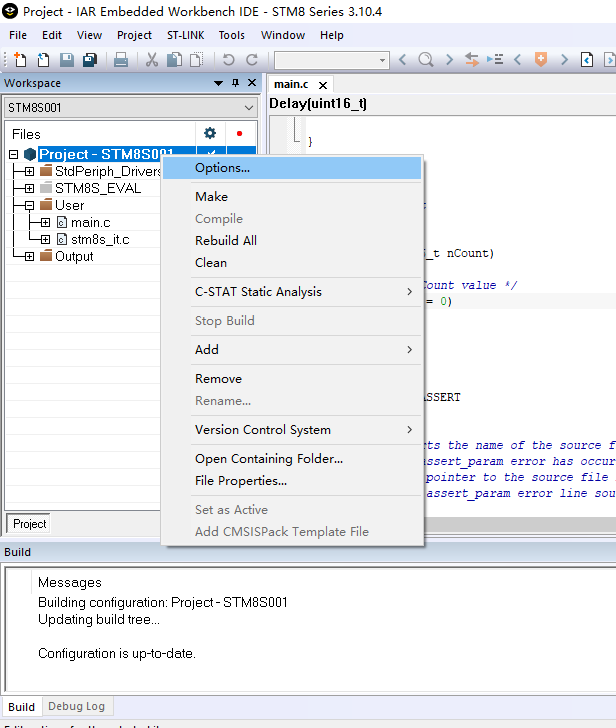Select stm8s_it.c in the file tree
This screenshot has height=728, width=616.
coord(99,239)
